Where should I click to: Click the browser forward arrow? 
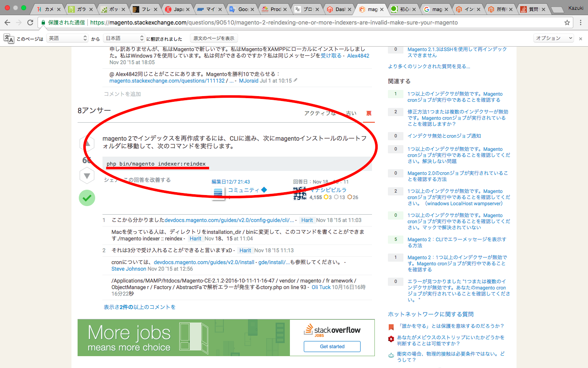19,22
